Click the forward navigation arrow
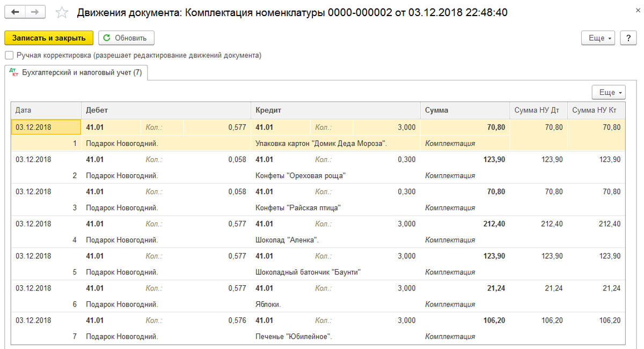This screenshot has height=349, width=644. (35, 12)
